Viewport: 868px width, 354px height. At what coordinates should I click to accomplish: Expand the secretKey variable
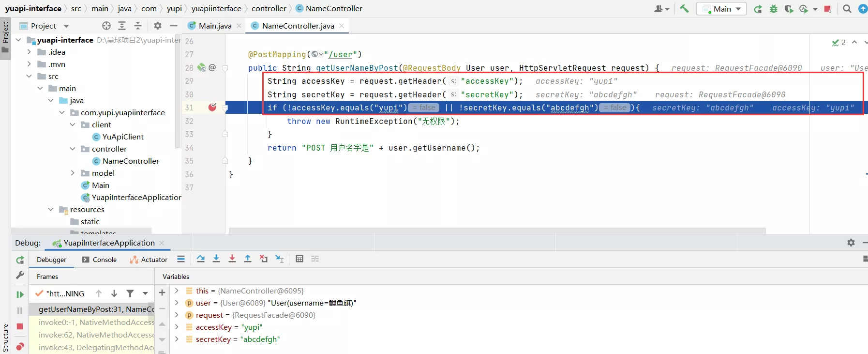point(177,339)
